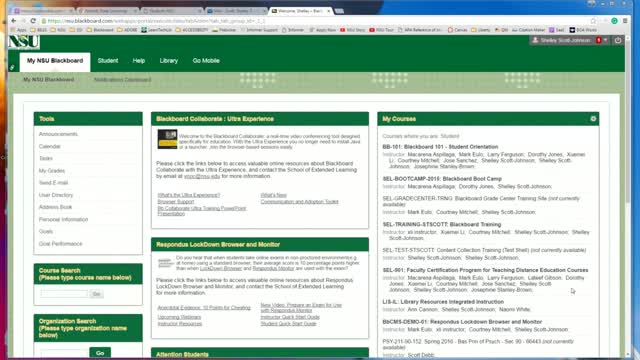Click Go button under Organization Search

[x=100, y=353]
